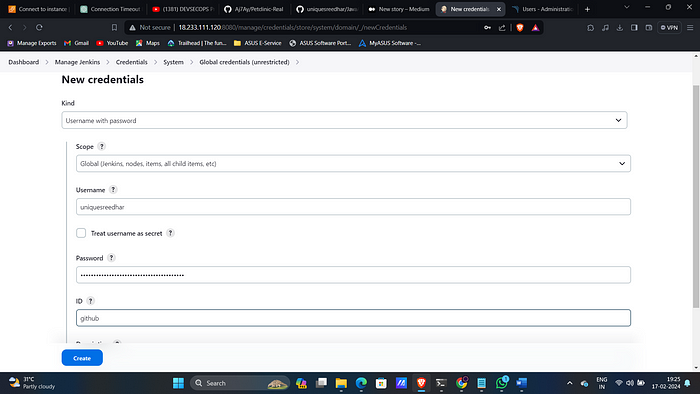Switch to New story – Medium tab
This screenshot has width=700, height=394.
point(399,9)
